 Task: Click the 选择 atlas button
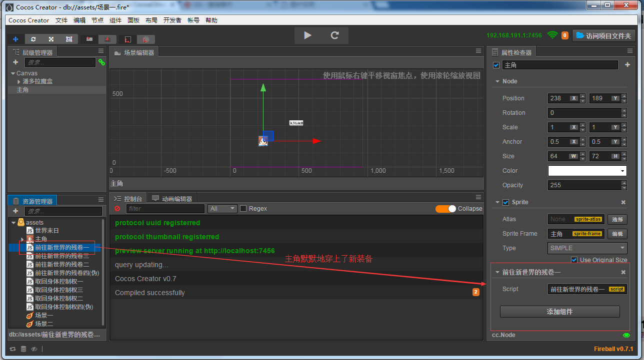point(617,219)
